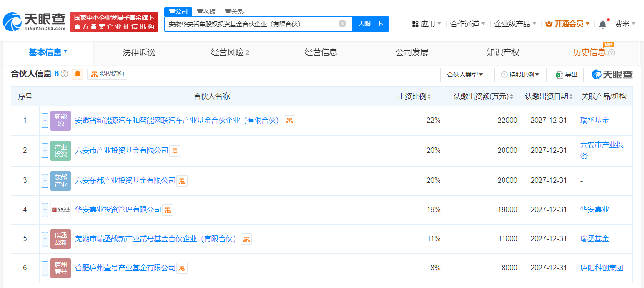644x288 pixels.
Task: Open the 企业级产品 dropdown menu
Action: [515, 24]
